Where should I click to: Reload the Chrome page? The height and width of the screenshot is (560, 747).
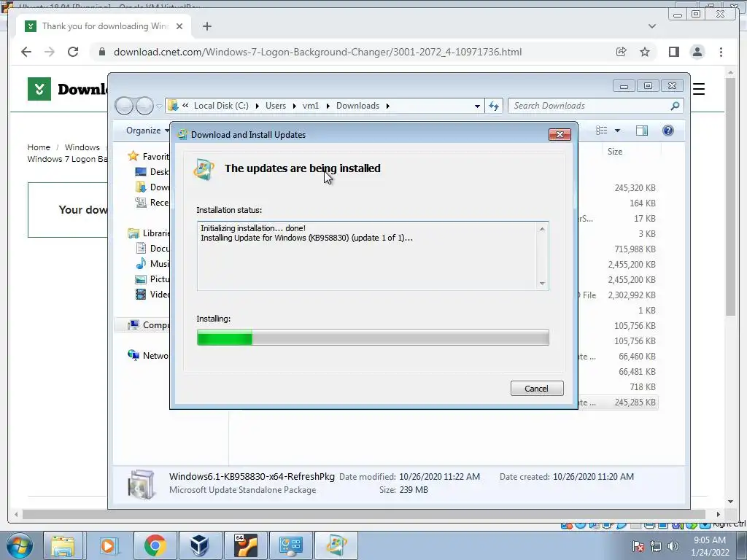(73, 52)
